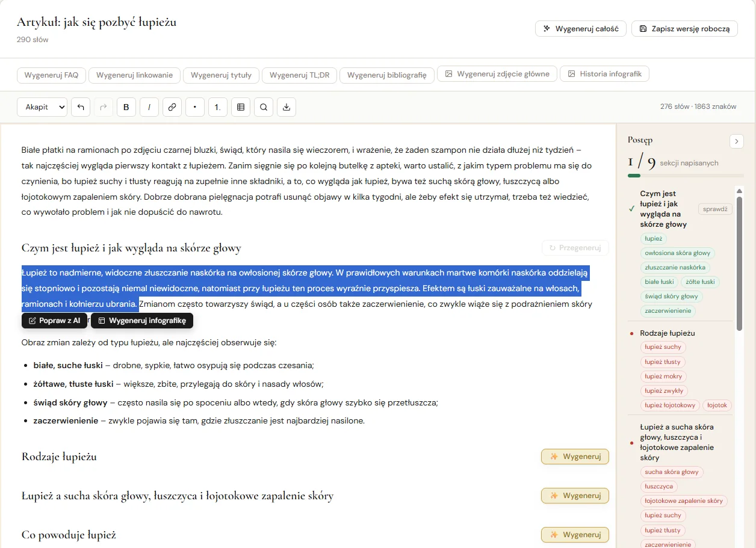Click the 'świąd skóry głowy' keyword tag

click(x=671, y=297)
